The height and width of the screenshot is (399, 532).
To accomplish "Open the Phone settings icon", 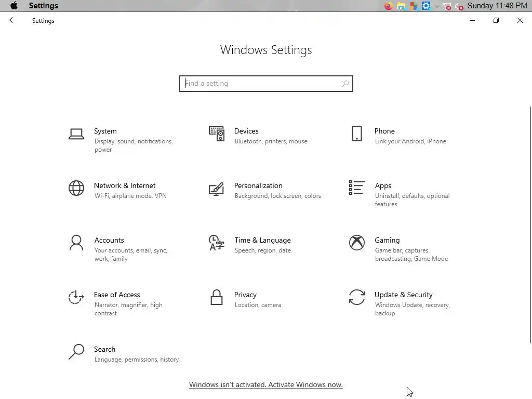I will [356, 134].
